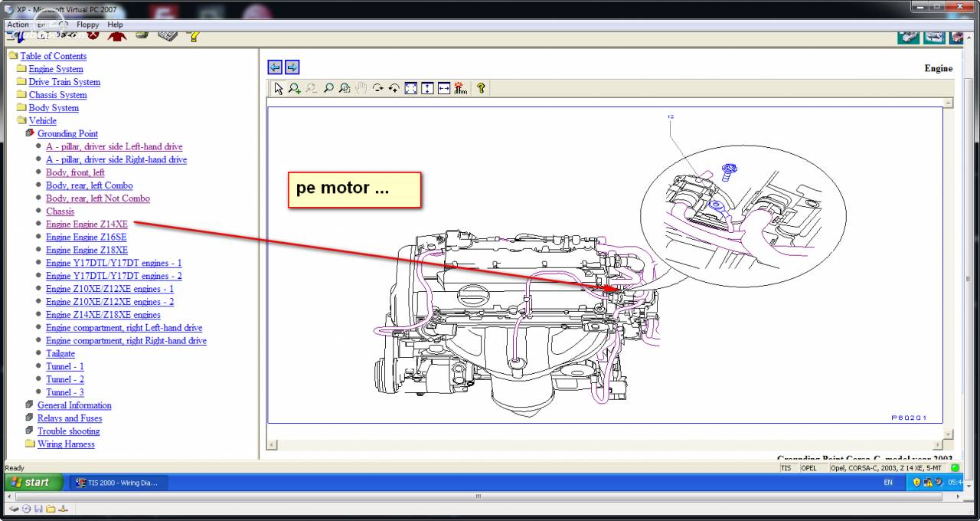Click the green status indicator in status bar
Screen dimensions: 980x521
[955, 467]
